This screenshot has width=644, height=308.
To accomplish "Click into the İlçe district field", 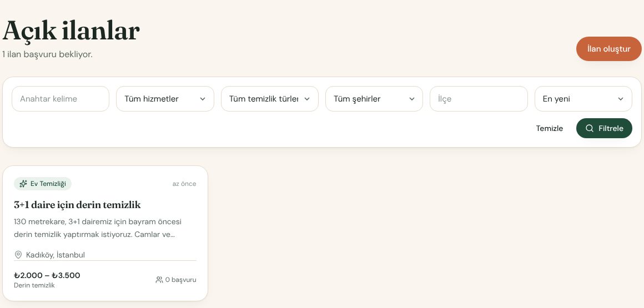I will coord(479,99).
